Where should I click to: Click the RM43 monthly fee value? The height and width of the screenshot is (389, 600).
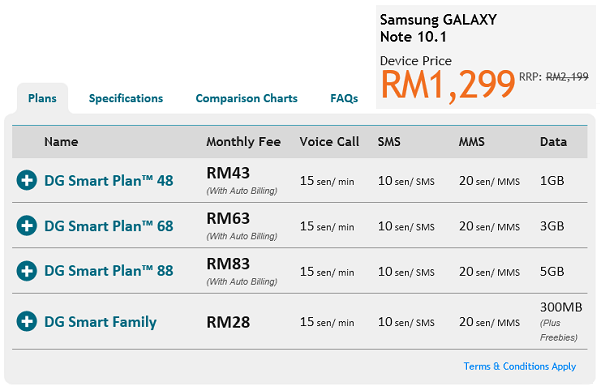[228, 173]
